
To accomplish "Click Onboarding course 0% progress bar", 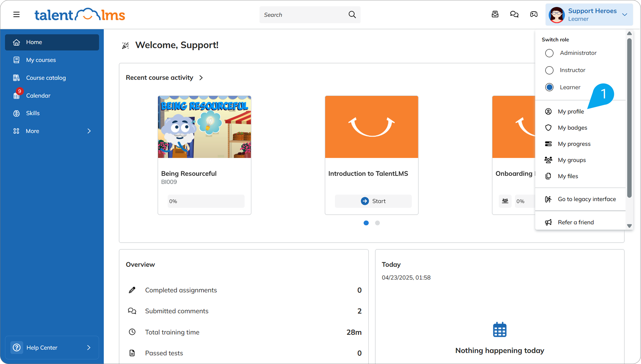I will [525, 201].
